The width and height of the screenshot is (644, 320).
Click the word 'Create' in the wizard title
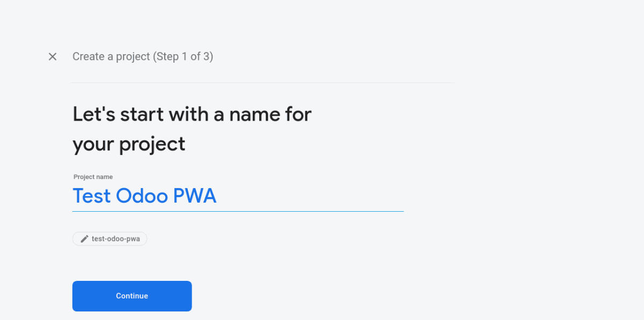[x=89, y=56]
